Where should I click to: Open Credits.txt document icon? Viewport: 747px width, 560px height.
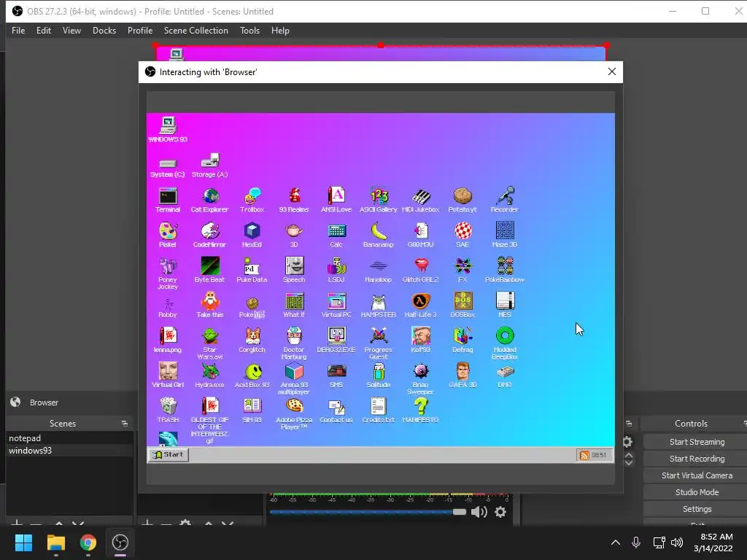(379, 411)
